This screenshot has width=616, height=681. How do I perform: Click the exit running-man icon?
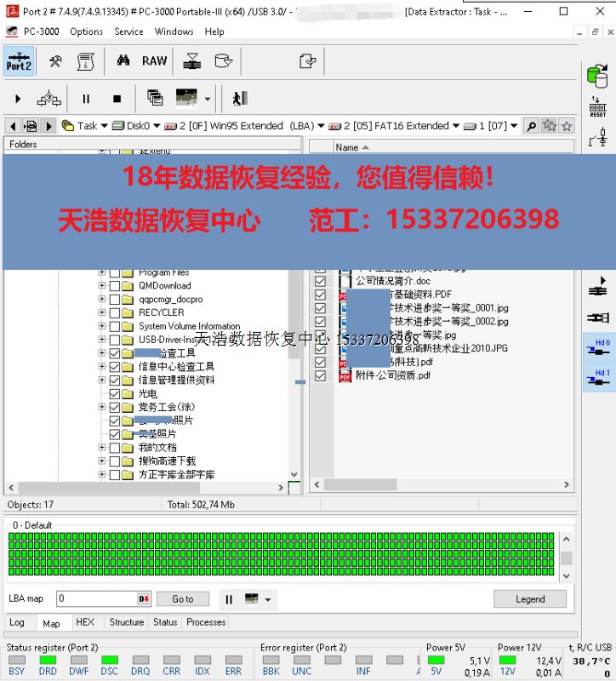point(240,99)
